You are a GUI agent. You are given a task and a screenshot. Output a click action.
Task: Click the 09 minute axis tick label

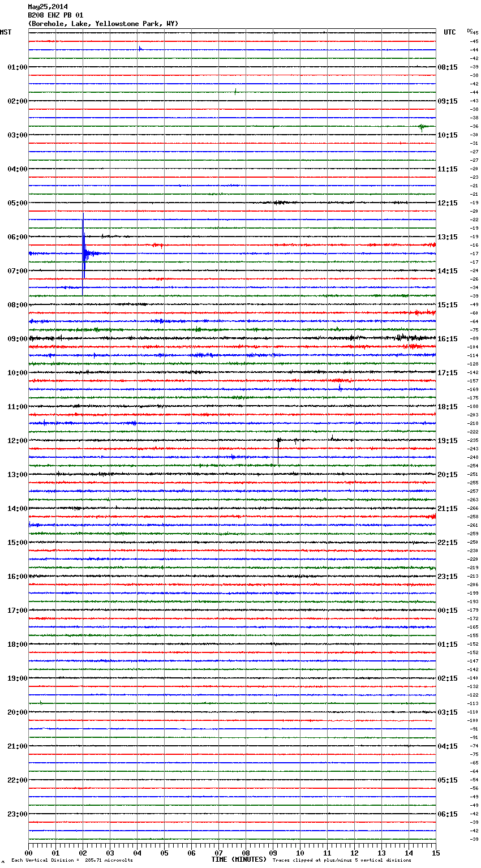point(273,853)
